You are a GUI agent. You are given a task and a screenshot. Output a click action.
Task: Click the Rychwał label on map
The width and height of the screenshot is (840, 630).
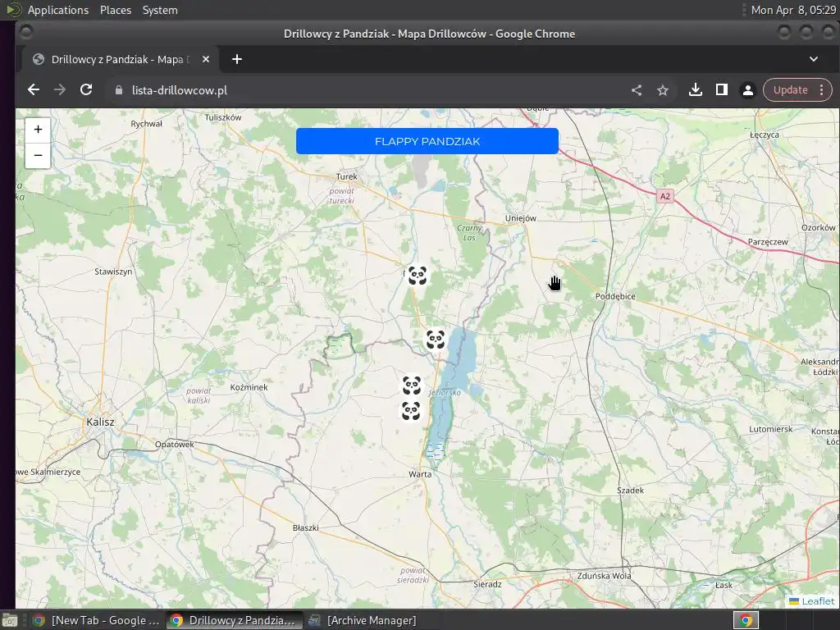click(146, 124)
